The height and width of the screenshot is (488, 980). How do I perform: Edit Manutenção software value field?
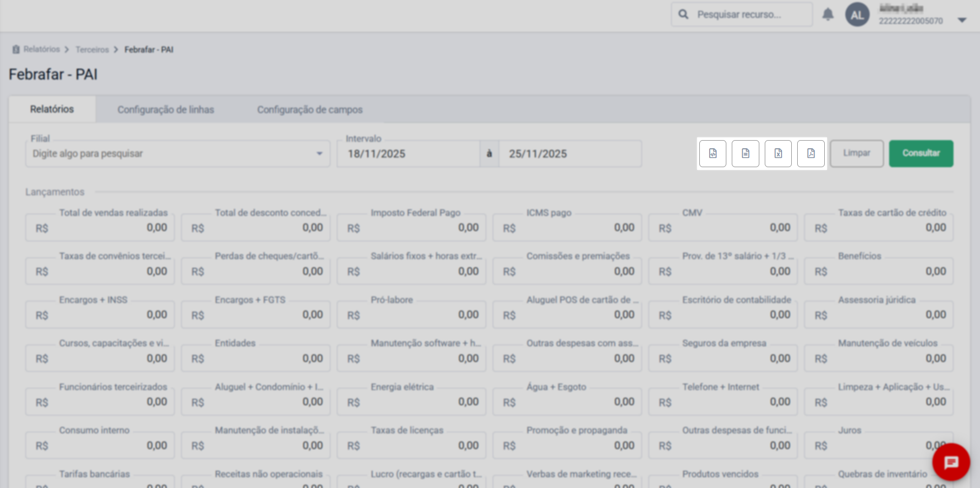(412, 359)
